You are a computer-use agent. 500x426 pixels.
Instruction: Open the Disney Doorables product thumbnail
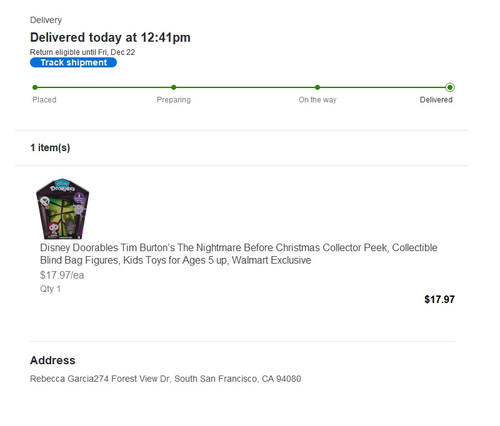[x=62, y=209]
